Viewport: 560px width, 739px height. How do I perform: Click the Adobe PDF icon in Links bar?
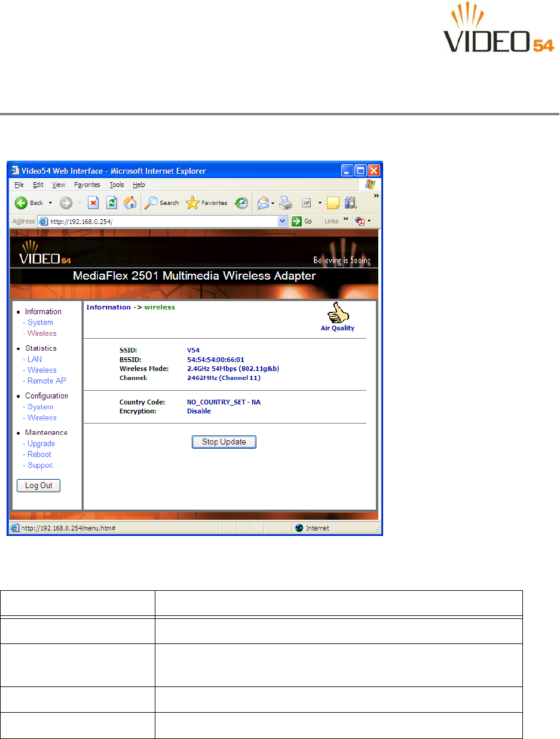360,221
